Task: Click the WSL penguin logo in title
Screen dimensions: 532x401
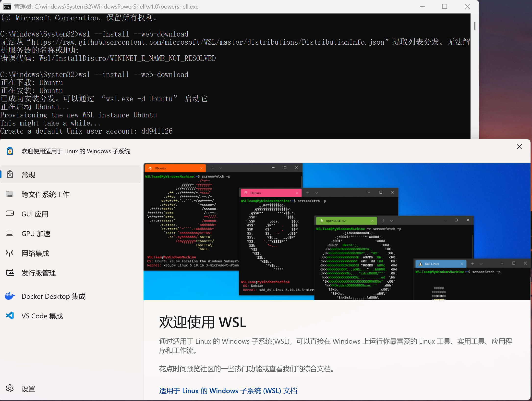Action: [10, 151]
